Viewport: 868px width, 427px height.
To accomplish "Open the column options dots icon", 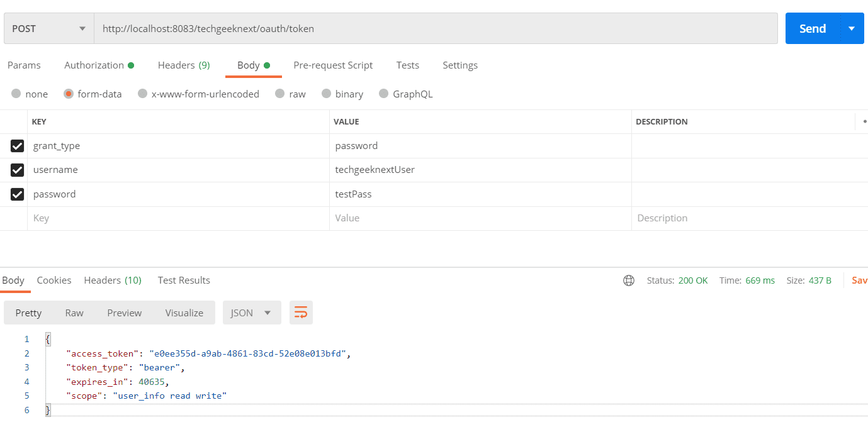I will (864, 121).
